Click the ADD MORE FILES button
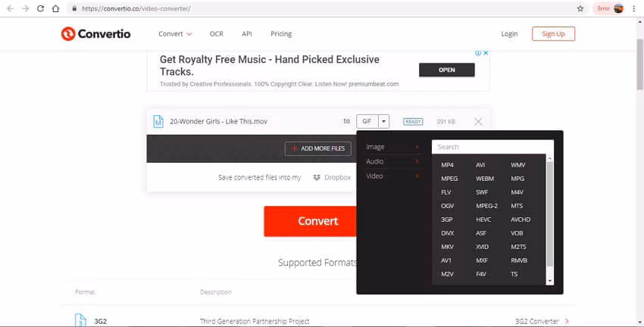Viewport: 644px width, 327px height. (318, 148)
